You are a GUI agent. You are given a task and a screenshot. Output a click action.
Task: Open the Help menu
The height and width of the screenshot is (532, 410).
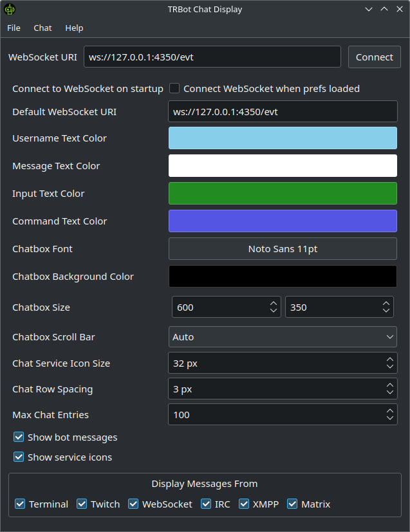pyautogui.click(x=74, y=28)
